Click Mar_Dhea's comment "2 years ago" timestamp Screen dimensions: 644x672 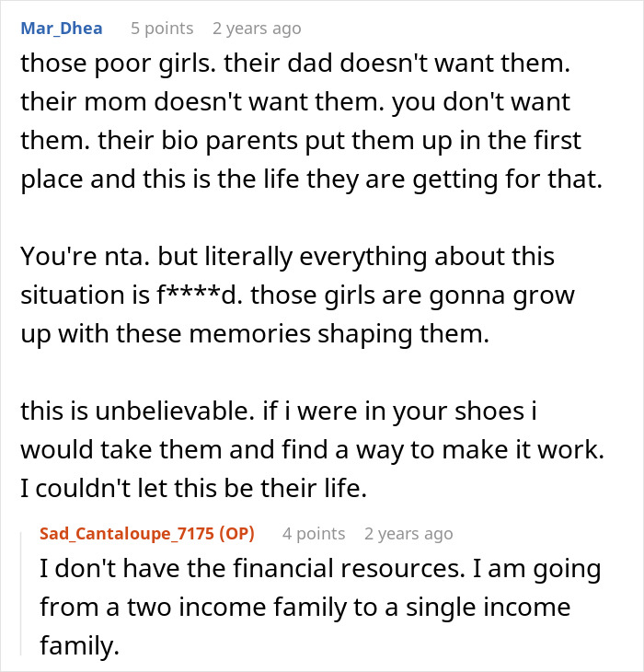pyautogui.click(x=257, y=29)
